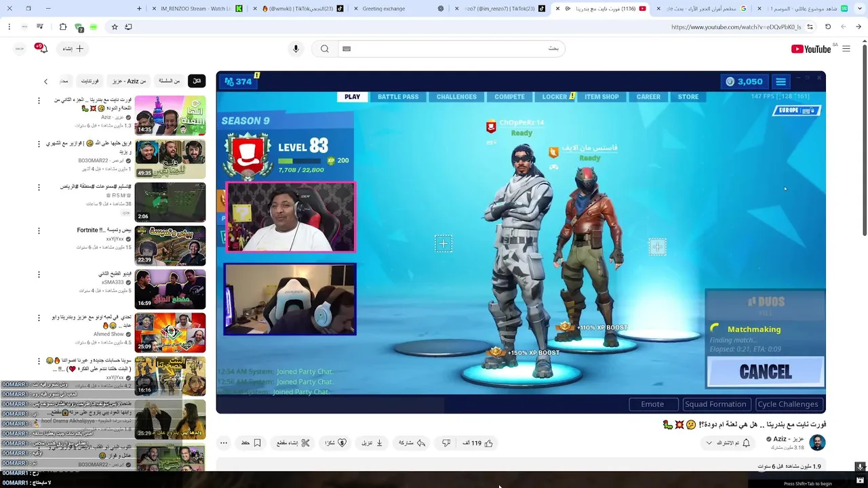Switch to the IM_RENZOO Stream tab
868x488 pixels.
197,9
